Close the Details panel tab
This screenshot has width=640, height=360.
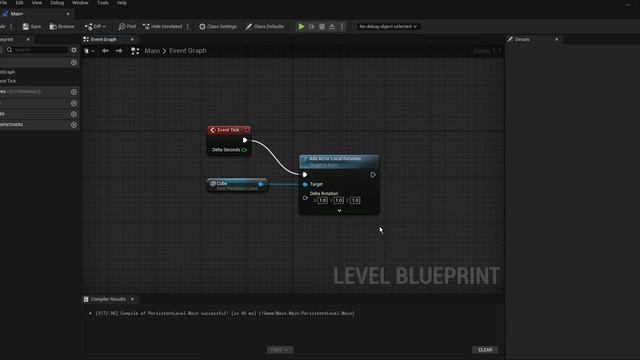[557, 39]
